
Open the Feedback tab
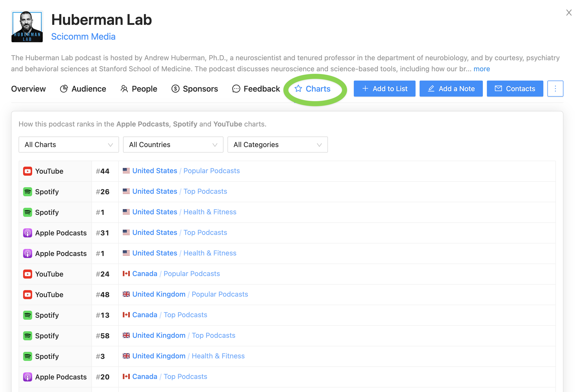tap(256, 89)
